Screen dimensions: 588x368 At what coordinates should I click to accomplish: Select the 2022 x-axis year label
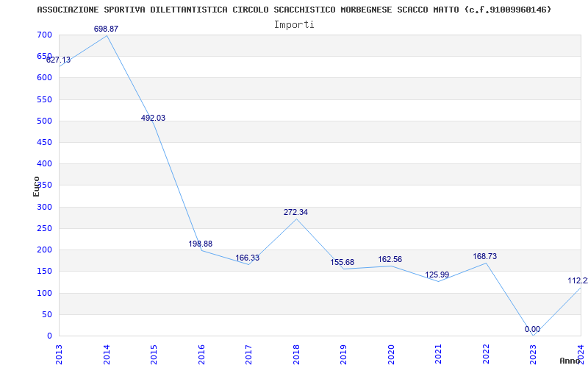click(x=486, y=354)
